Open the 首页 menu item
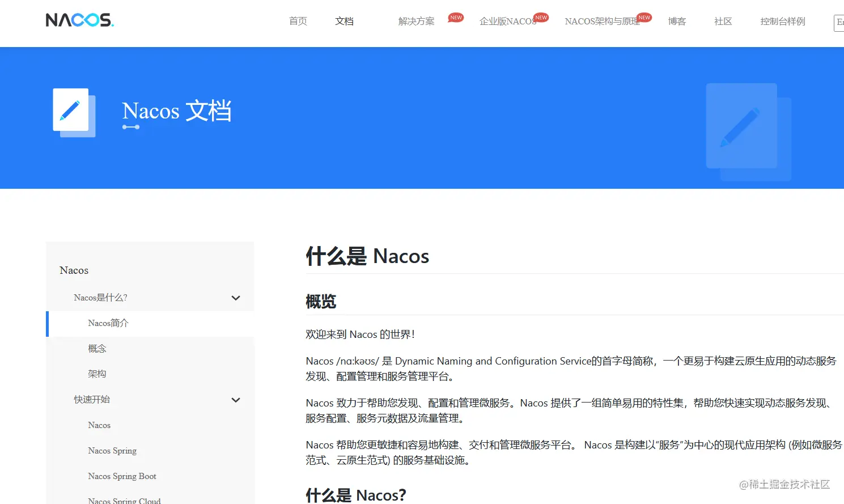 pos(298,21)
